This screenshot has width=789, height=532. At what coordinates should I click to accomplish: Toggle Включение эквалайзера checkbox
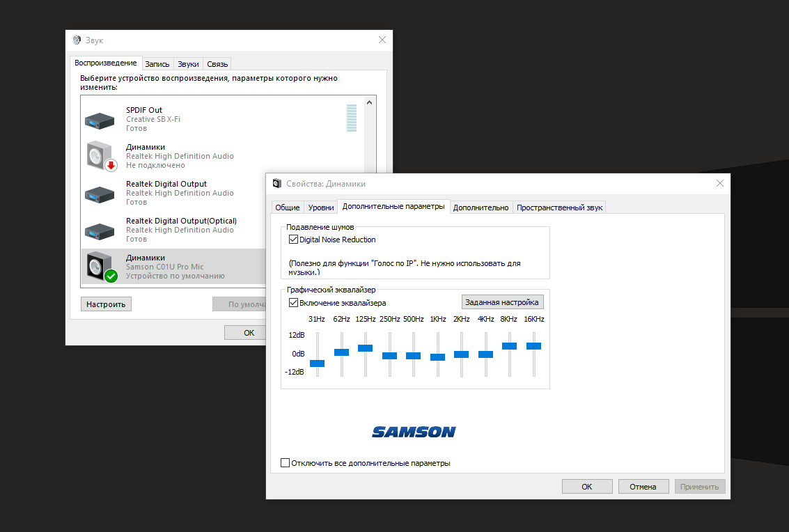293,303
